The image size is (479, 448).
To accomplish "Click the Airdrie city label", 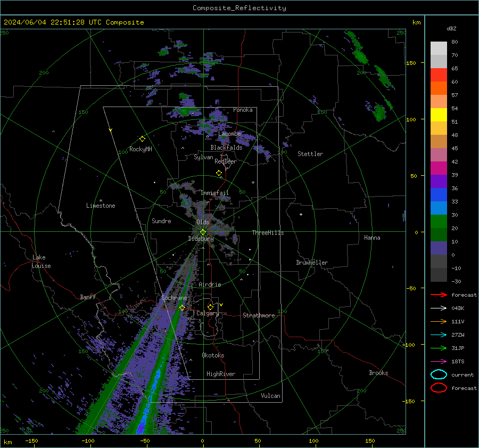I will pyautogui.click(x=210, y=284).
